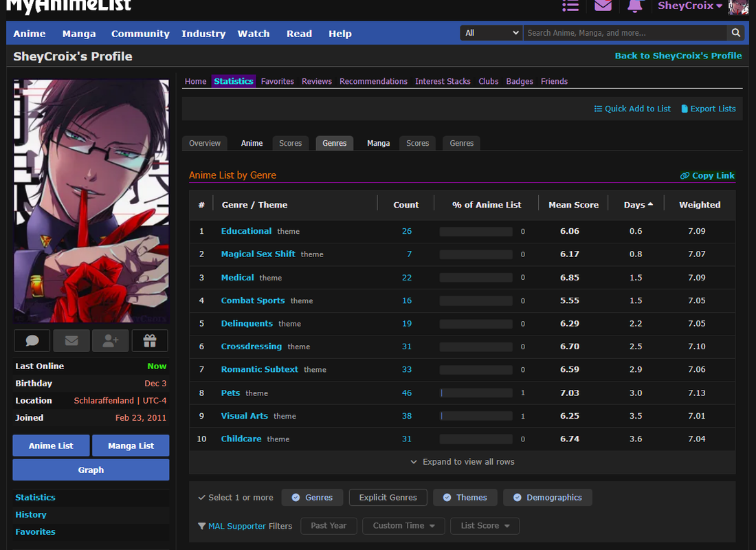Click Copy Link for the genre list
Screen dimensions: 756x550
(707, 175)
